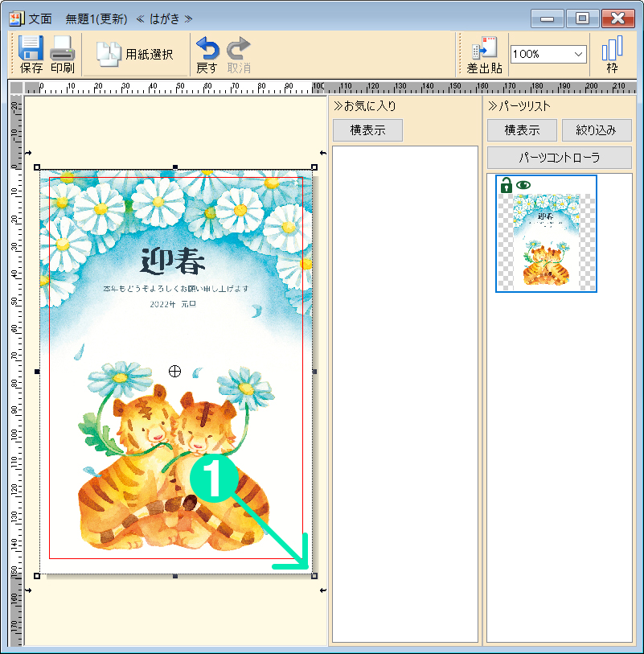Click the 保存 (save) icon
Image resolution: width=644 pixels, height=654 pixels.
pyautogui.click(x=31, y=48)
